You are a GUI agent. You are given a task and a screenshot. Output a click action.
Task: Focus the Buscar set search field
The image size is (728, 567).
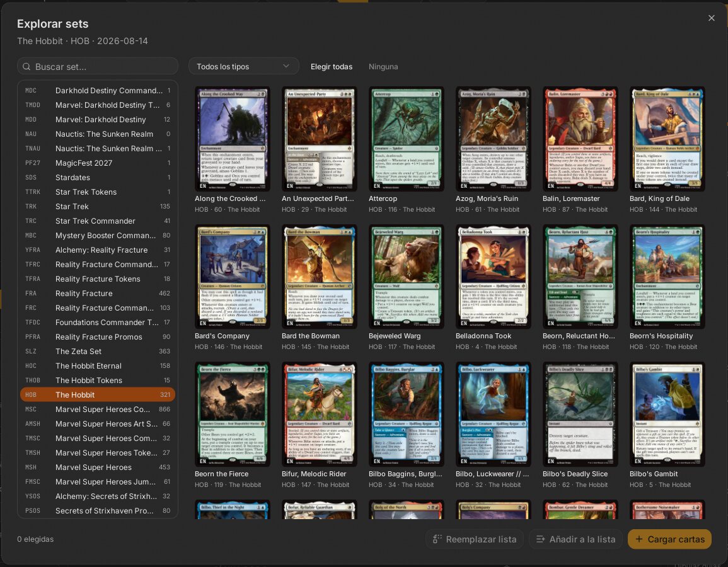(98, 66)
